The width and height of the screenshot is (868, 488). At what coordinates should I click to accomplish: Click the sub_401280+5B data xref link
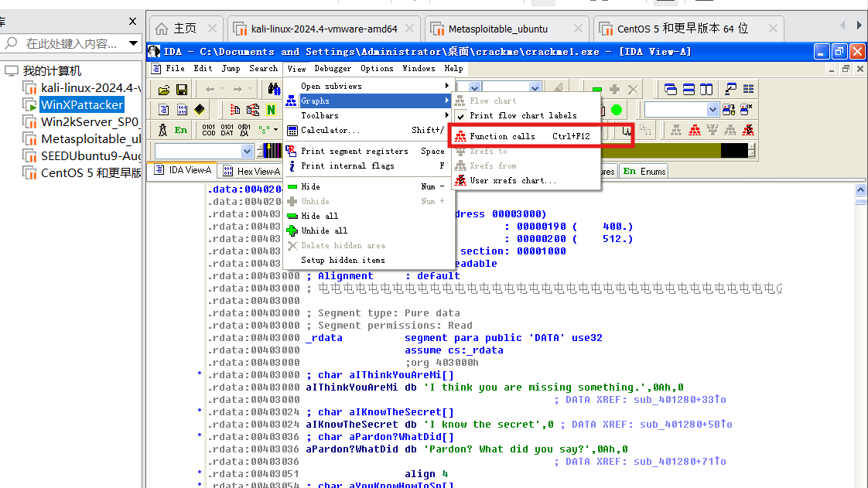pyautogui.click(x=685, y=425)
